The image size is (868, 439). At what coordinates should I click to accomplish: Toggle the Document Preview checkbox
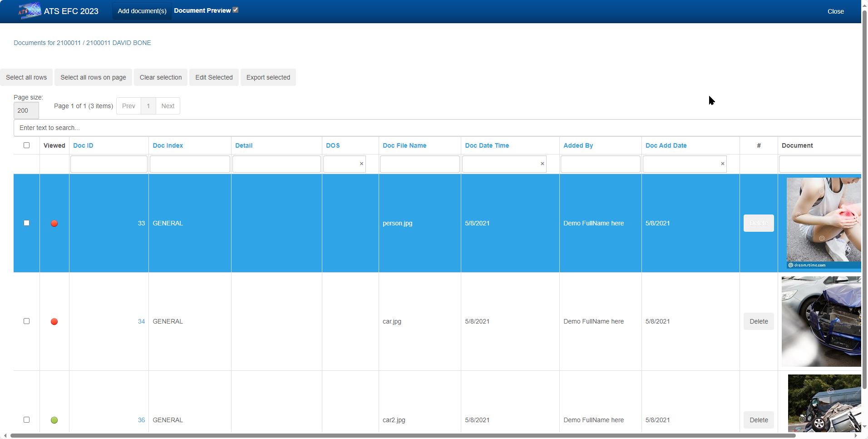pos(236,10)
